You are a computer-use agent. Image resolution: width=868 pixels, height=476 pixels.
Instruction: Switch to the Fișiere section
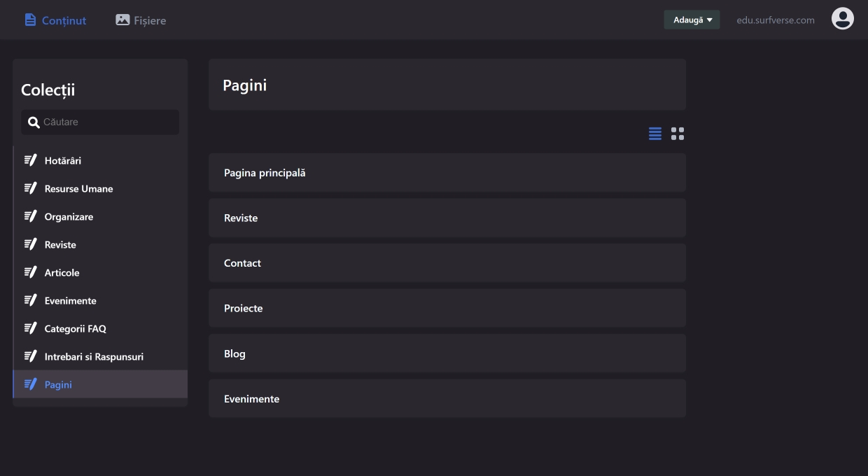140,20
